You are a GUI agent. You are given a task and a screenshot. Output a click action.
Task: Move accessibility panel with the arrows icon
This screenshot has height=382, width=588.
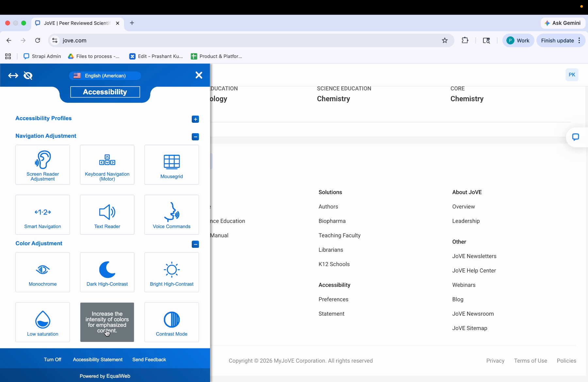point(13,76)
